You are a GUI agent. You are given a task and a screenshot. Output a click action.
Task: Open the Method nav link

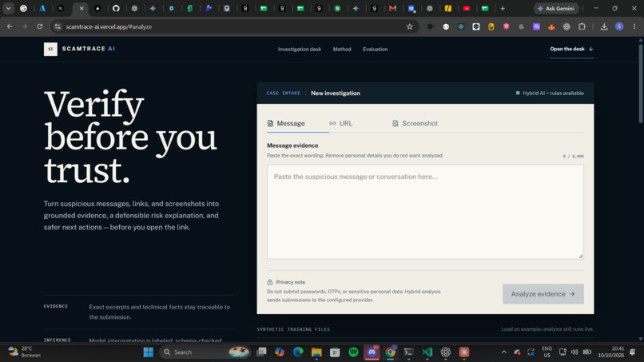click(x=342, y=50)
